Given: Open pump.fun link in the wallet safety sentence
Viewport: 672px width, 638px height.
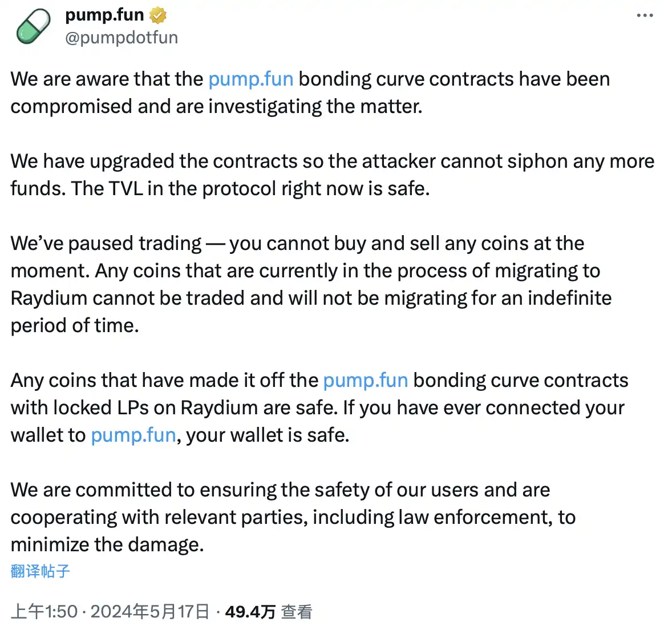Looking at the screenshot, I should coord(132,435).
